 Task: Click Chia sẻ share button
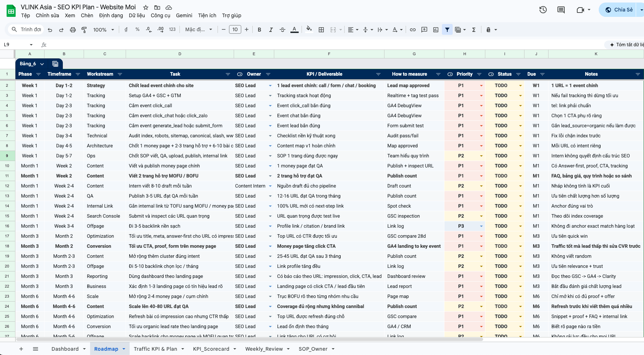619,10
